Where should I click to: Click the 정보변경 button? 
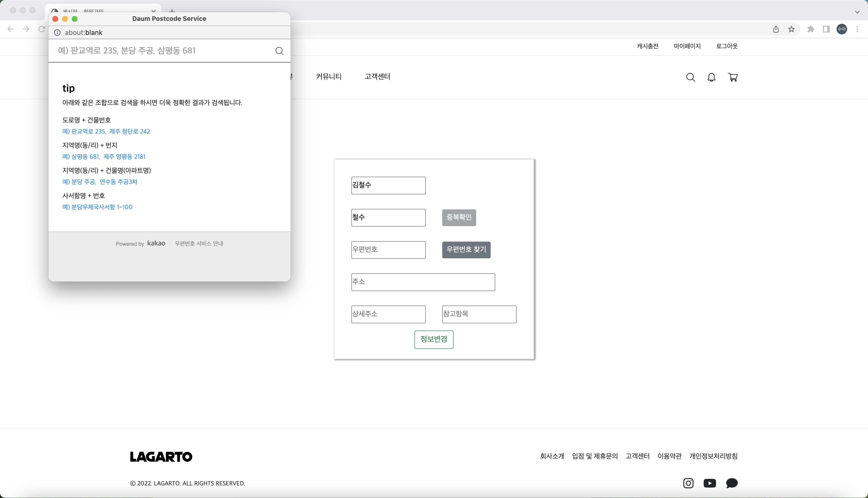tap(434, 339)
